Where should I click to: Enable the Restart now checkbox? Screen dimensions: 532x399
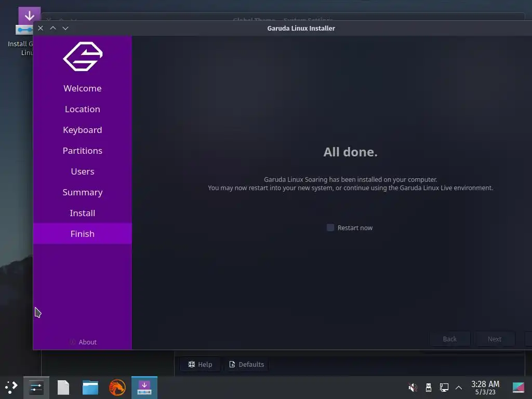(x=330, y=228)
